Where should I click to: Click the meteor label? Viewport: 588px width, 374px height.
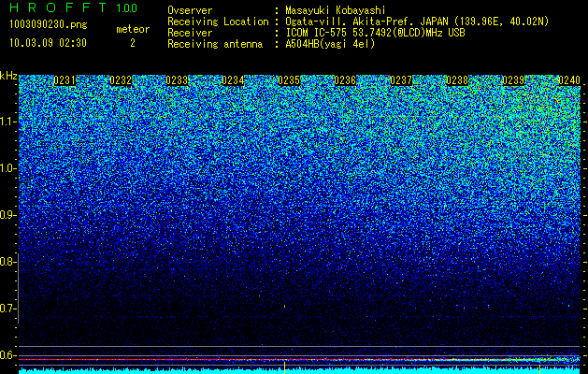coord(133,29)
